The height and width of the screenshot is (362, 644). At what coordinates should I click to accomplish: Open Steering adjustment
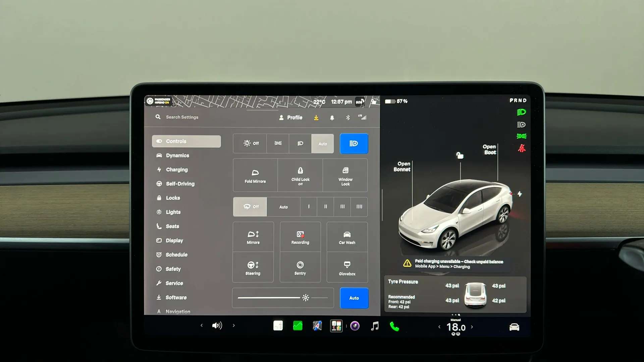pos(253,267)
